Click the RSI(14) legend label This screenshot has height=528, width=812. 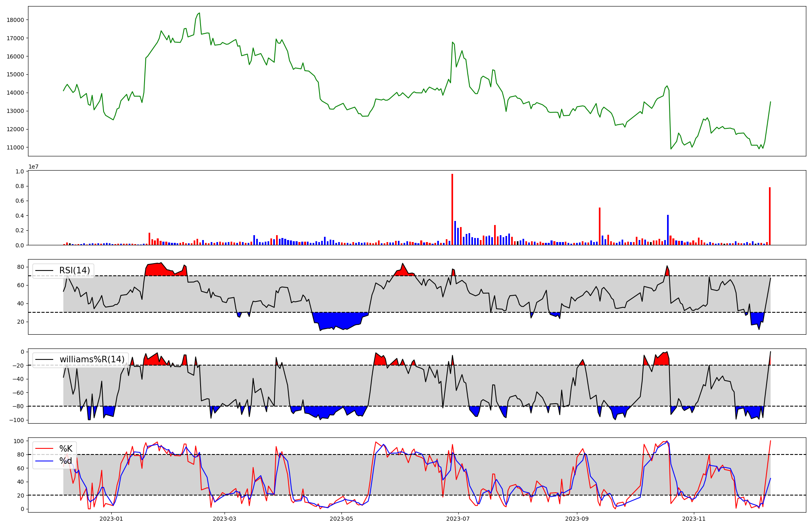[x=75, y=270]
